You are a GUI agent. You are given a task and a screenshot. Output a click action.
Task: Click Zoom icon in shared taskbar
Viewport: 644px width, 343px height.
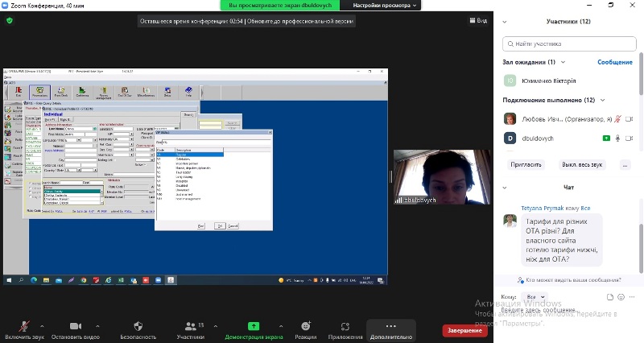click(158, 280)
